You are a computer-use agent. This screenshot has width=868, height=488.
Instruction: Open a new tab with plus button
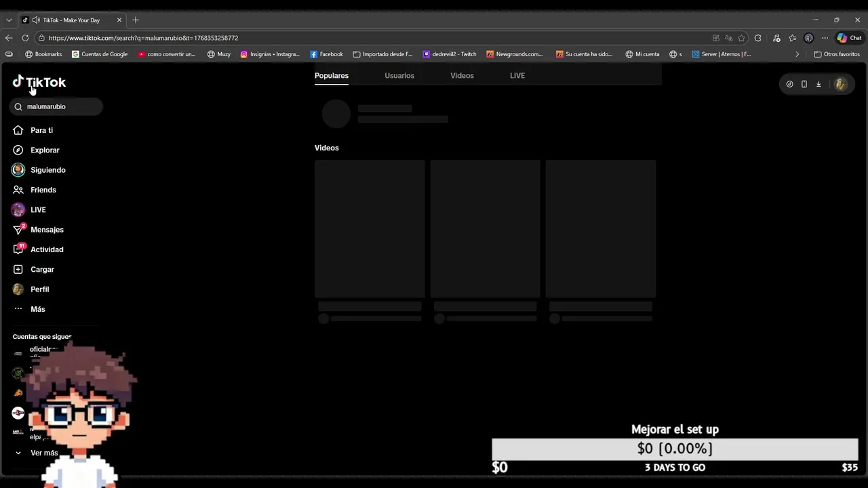pyautogui.click(x=136, y=20)
